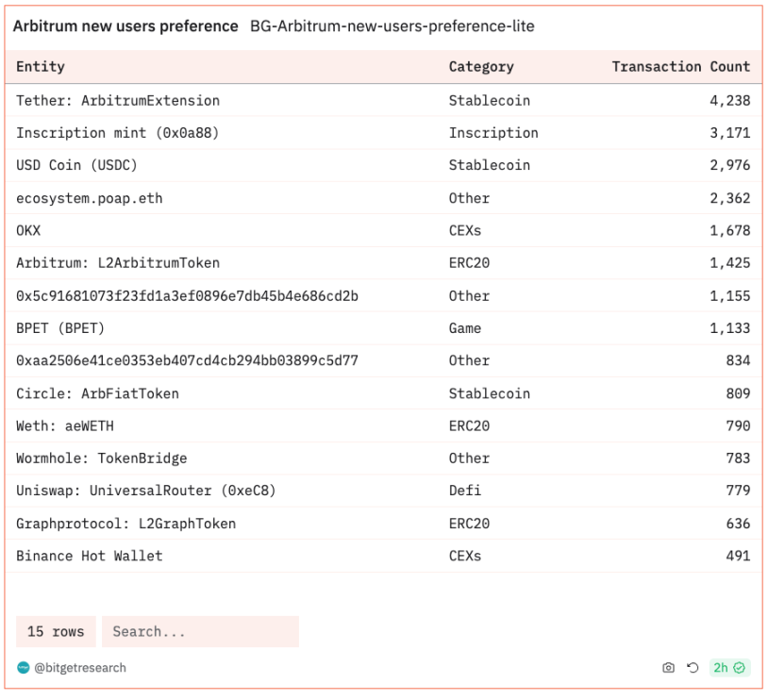Click the 2h freshness status badge
Image resolution: width=768 pixels, height=700 pixels.
tap(729, 668)
